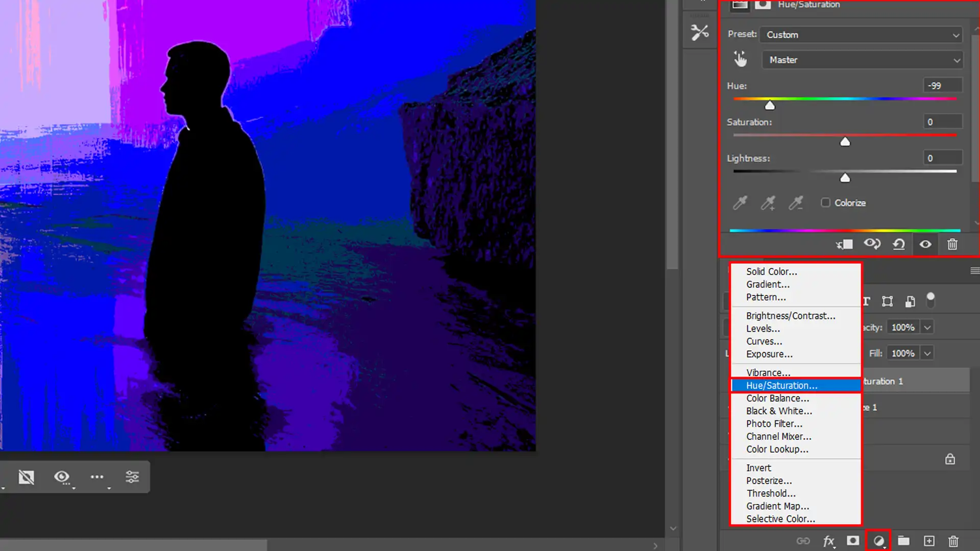Click the Add to sample eyedropper
Viewport: 980px width, 551px height.
click(768, 203)
